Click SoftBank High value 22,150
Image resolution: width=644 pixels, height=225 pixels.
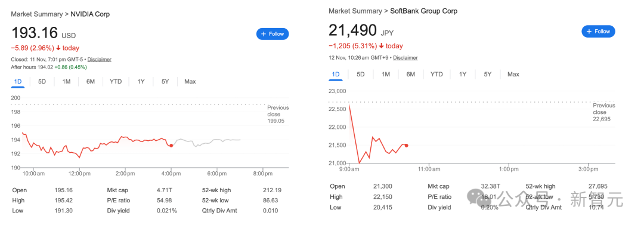pos(383,197)
